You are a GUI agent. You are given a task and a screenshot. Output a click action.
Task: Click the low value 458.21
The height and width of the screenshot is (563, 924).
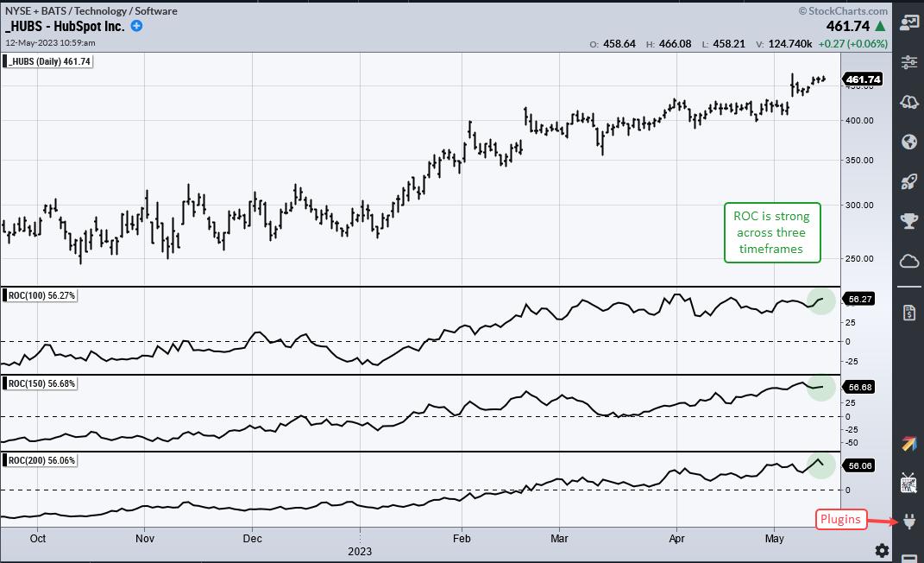(729, 44)
